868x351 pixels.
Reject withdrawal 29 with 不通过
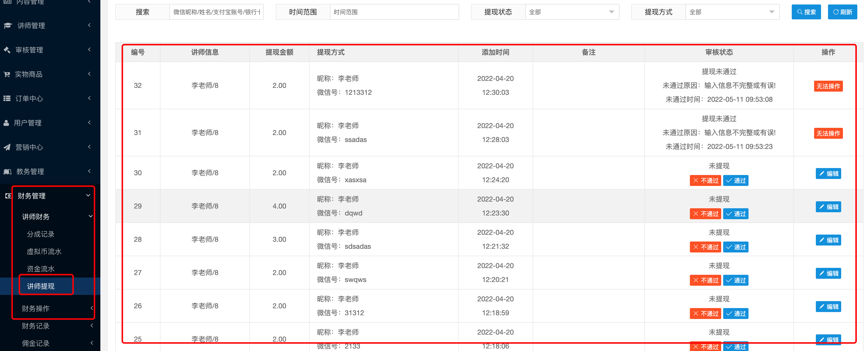point(705,214)
